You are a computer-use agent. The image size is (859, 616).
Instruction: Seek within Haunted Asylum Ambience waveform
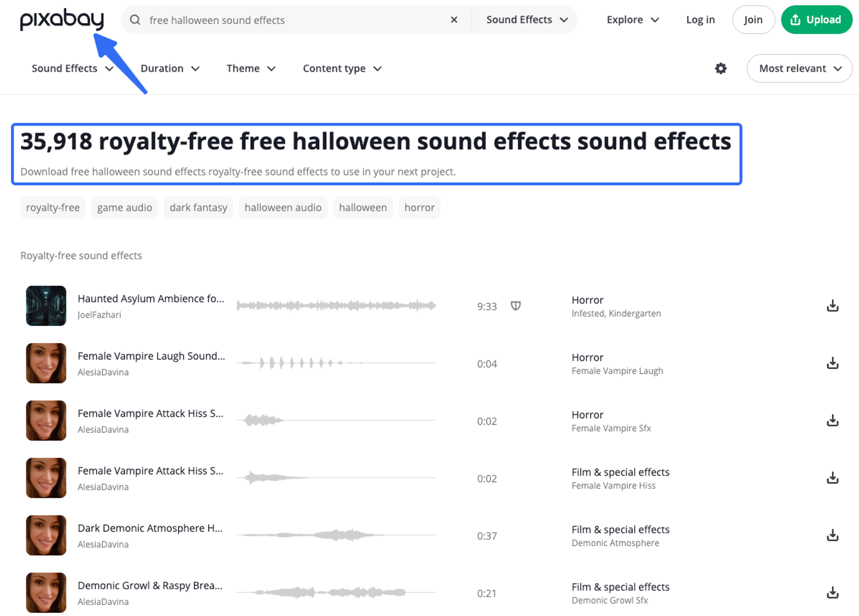pos(336,306)
